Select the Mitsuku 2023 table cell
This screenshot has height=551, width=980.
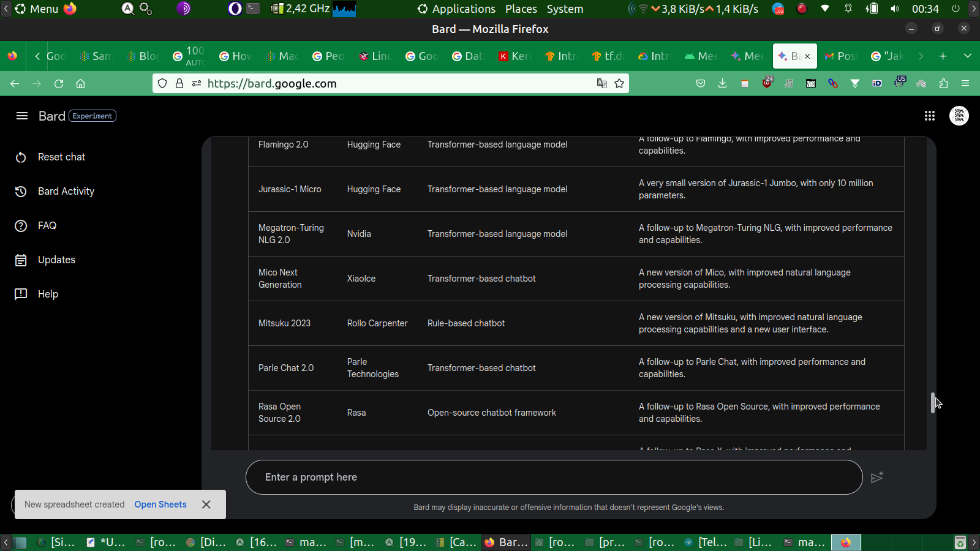point(284,323)
